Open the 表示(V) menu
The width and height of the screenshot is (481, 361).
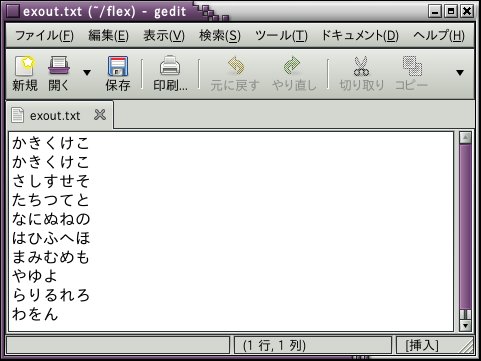click(x=164, y=35)
